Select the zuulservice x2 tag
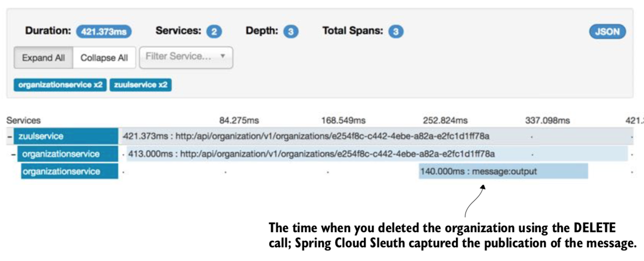Image resolution: width=644 pixels, height=261 pixels. 140,85
